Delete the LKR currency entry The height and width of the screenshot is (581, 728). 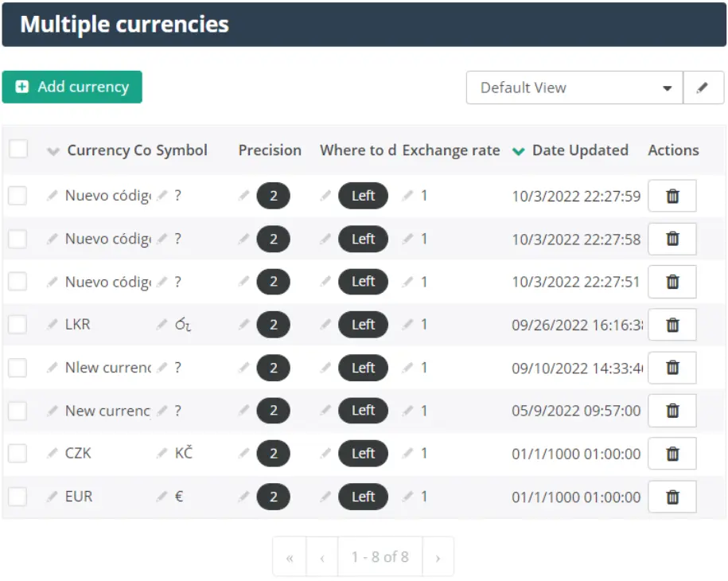[x=672, y=324]
